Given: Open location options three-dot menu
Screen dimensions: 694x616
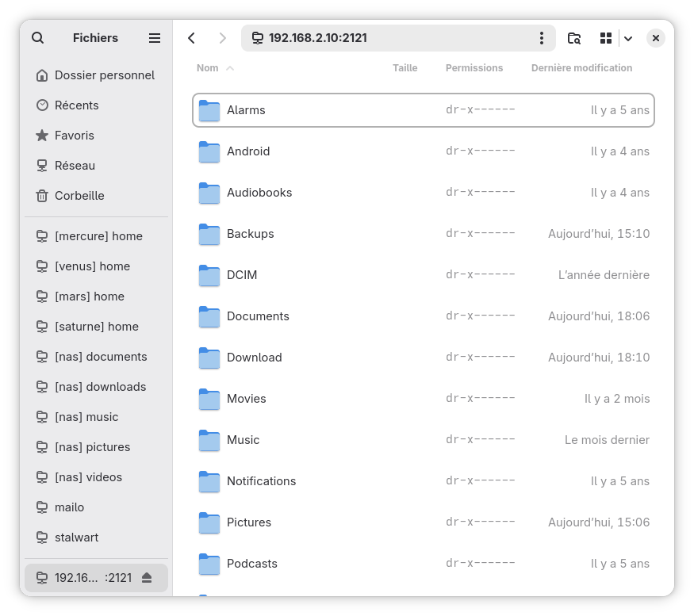Looking at the screenshot, I should coord(542,38).
